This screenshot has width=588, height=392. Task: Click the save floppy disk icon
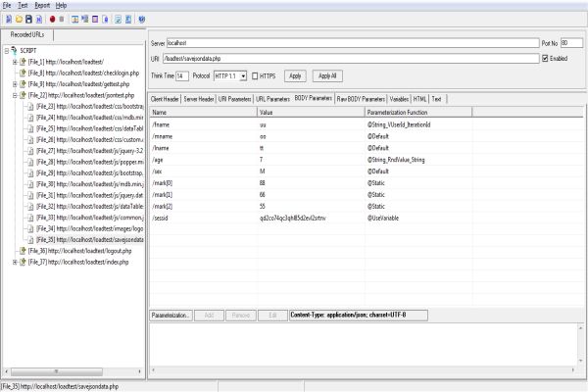click(28, 19)
